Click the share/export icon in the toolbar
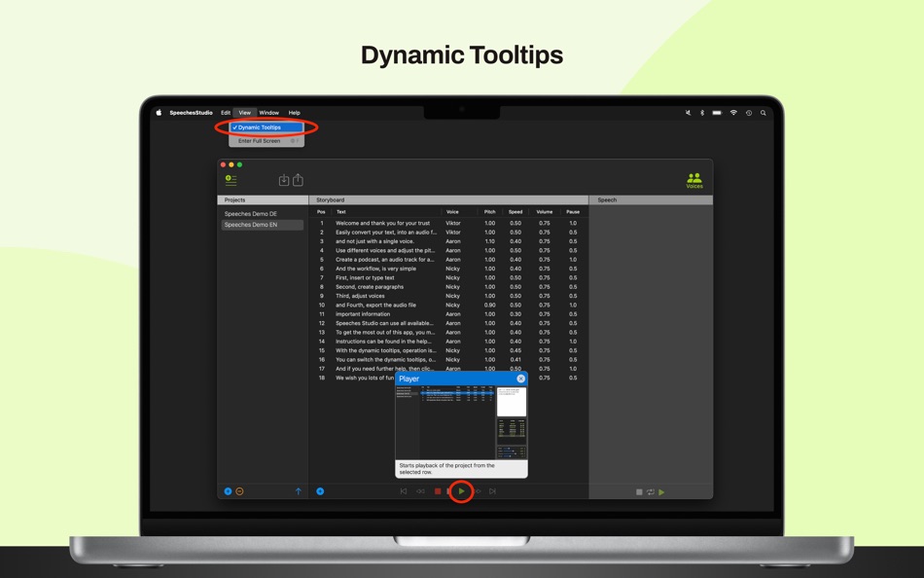924x578 pixels. point(298,179)
